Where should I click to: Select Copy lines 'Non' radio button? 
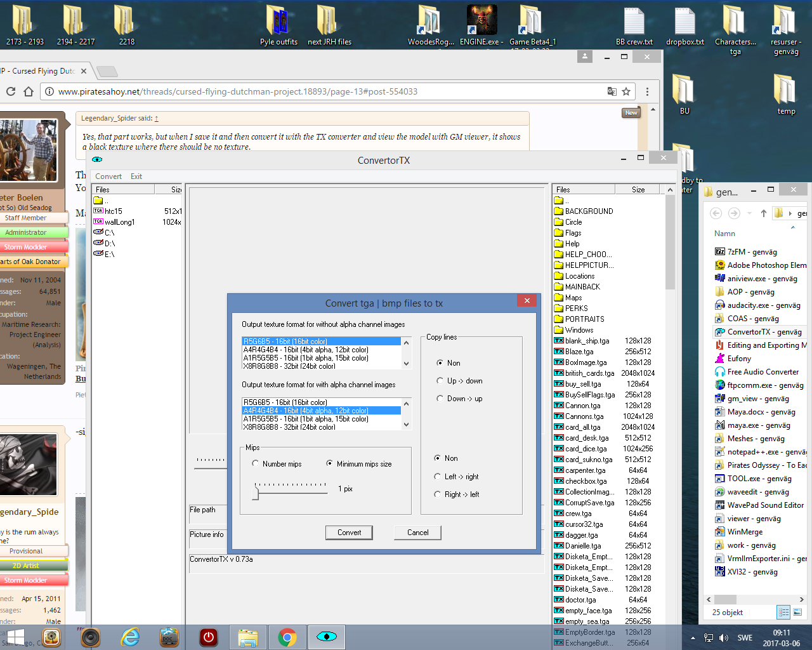tap(440, 363)
